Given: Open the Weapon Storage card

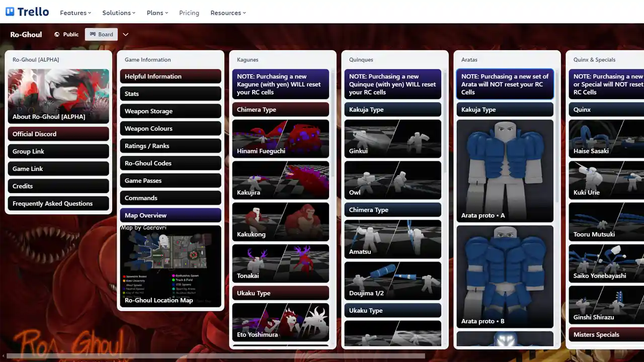Looking at the screenshot, I should 171,111.
